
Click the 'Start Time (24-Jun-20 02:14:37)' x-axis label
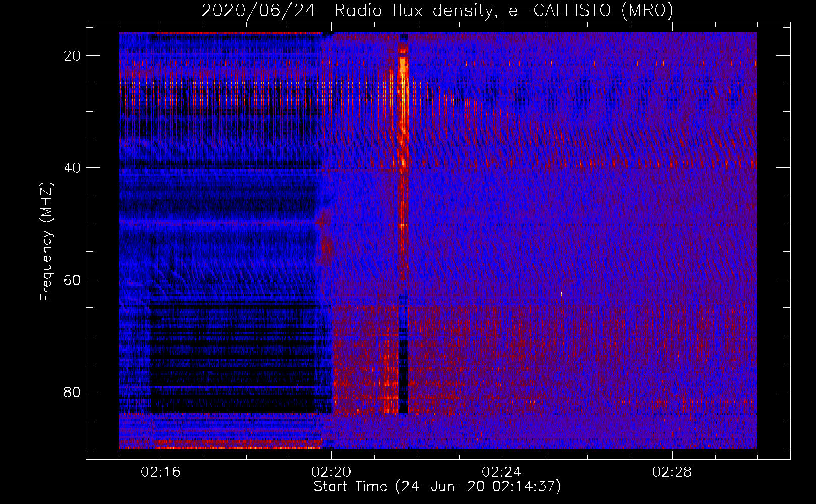437,487
